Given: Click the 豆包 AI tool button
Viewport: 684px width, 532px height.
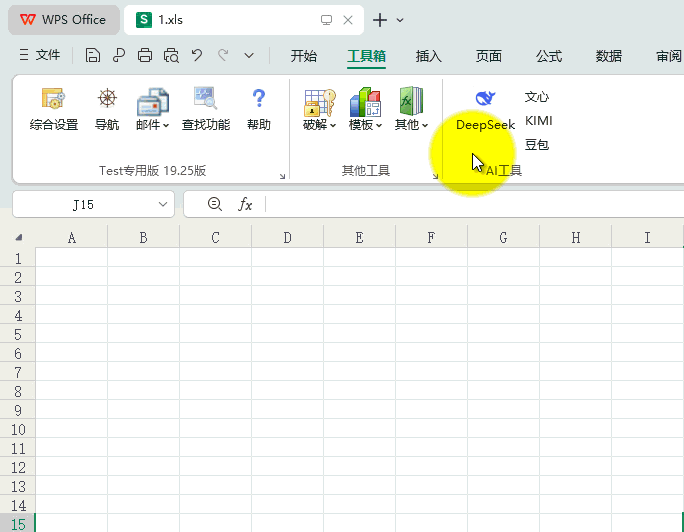Looking at the screenshot, I should coord(537,145).
